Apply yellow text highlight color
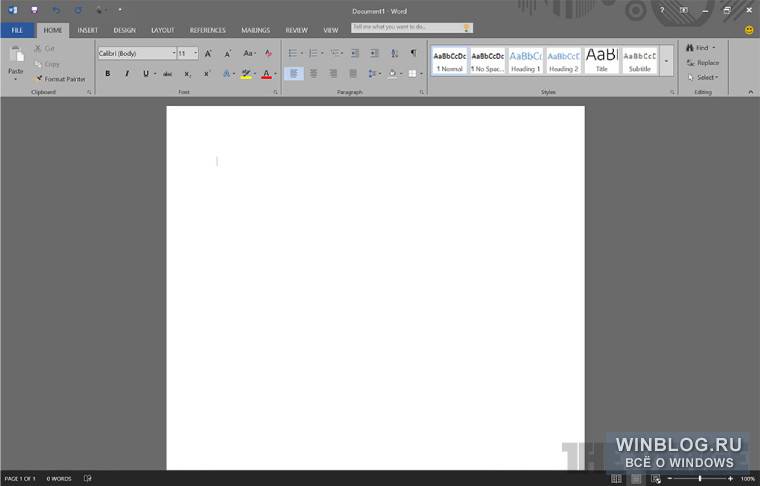The image size is (760, 486). point(246,74)
